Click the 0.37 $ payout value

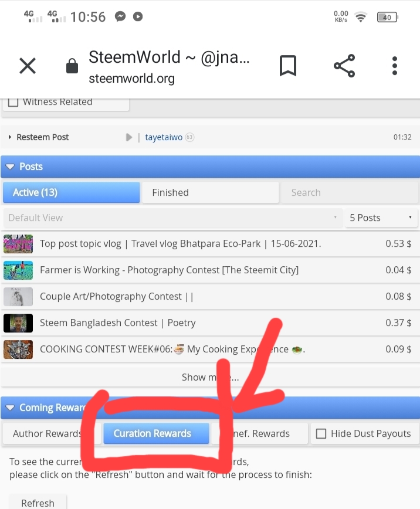(x=398, y=323)
